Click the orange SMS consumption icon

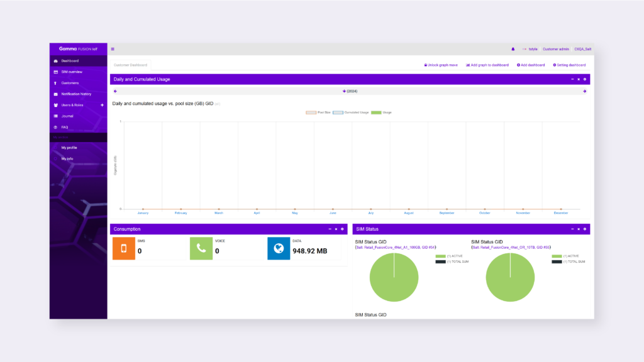click(x=124, y=248)
